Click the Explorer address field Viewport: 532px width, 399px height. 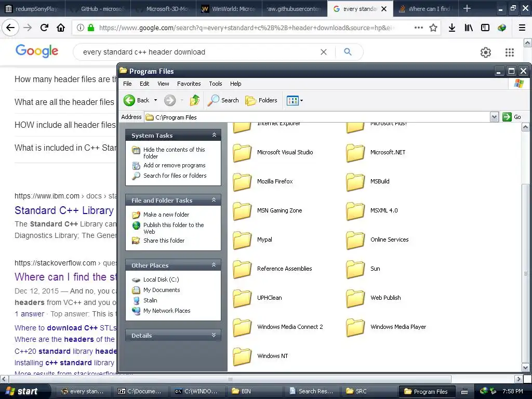click(x=317, y=117)
